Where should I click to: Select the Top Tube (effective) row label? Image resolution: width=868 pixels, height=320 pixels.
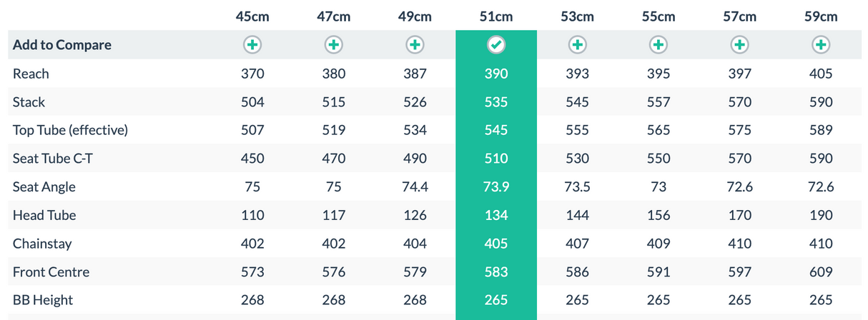(70, 130)
